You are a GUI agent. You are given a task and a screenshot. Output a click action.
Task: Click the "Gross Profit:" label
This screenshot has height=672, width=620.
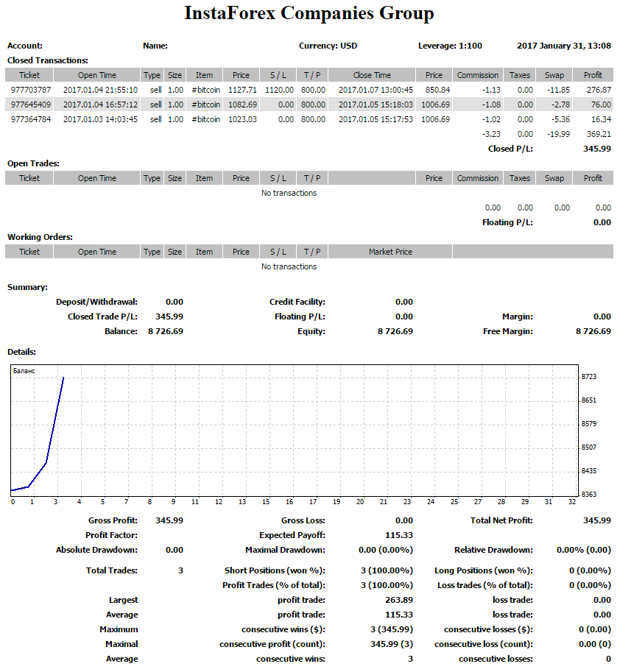point(113,520)
